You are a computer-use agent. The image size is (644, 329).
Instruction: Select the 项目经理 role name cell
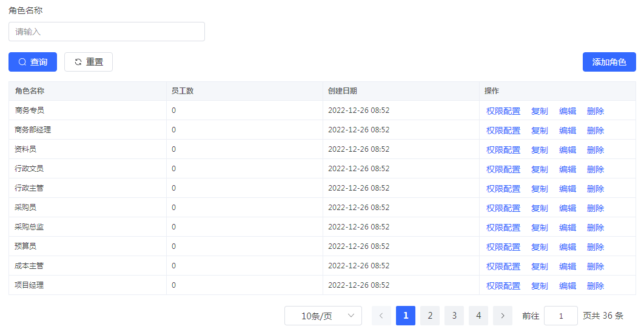click(87, 285)
